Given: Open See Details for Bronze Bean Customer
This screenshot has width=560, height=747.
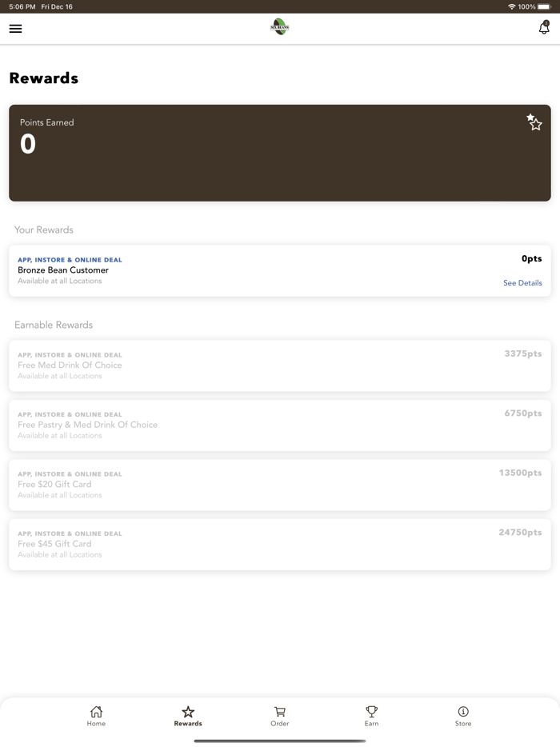Looking at the screenshot, I should [x=522, y=282].
